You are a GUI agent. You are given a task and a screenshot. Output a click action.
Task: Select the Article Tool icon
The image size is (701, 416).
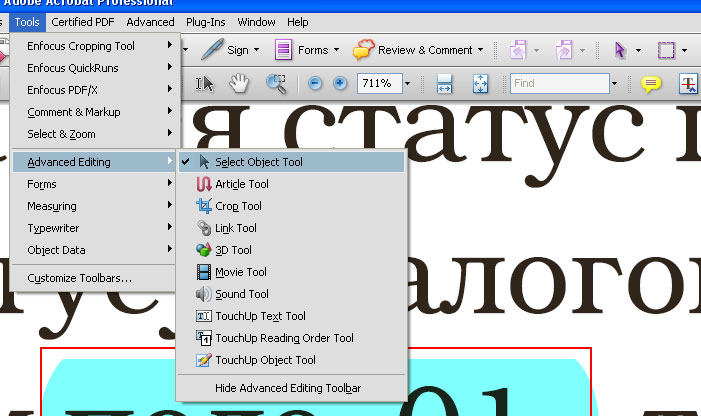click(203, 184)
